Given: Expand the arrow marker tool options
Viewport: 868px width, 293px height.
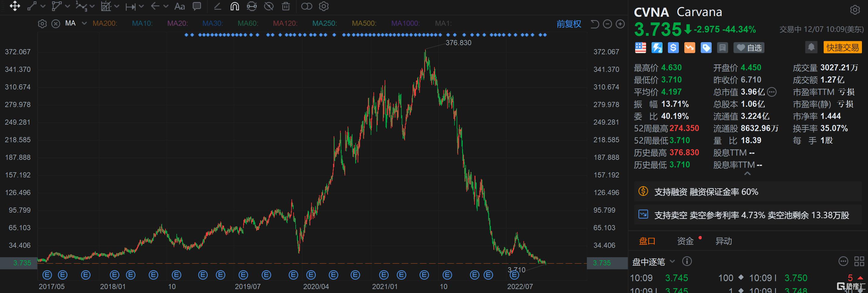Looking at the screenshot, I should point(166,6).
